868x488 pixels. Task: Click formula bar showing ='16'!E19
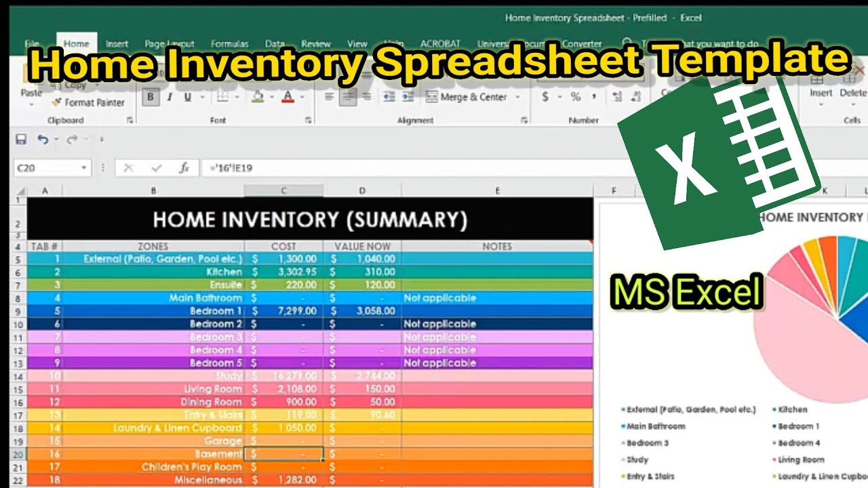point(232,167)
